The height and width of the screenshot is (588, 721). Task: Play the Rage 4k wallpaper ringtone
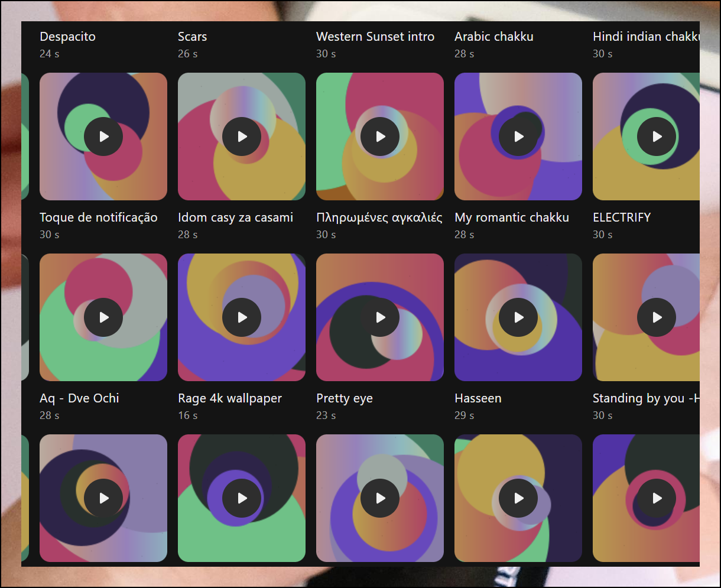pyautogui.click(x=242, y=317)
